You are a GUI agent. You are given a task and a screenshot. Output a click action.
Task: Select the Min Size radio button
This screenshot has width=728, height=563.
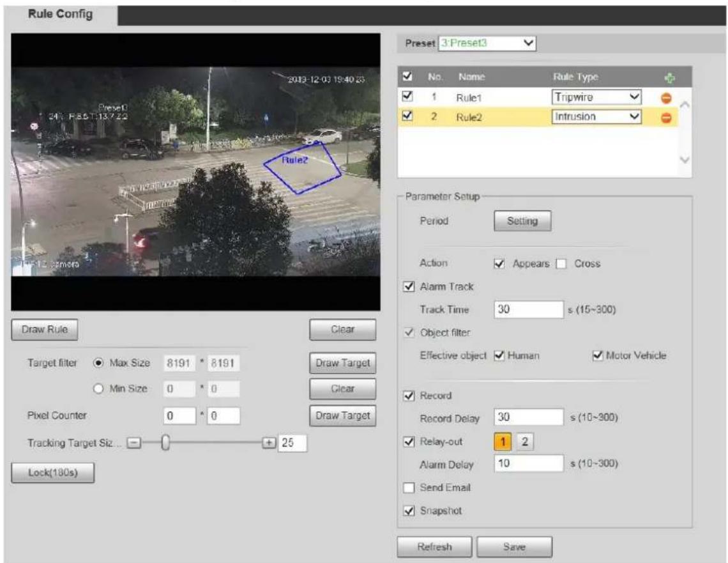click(x=98, y=389)
